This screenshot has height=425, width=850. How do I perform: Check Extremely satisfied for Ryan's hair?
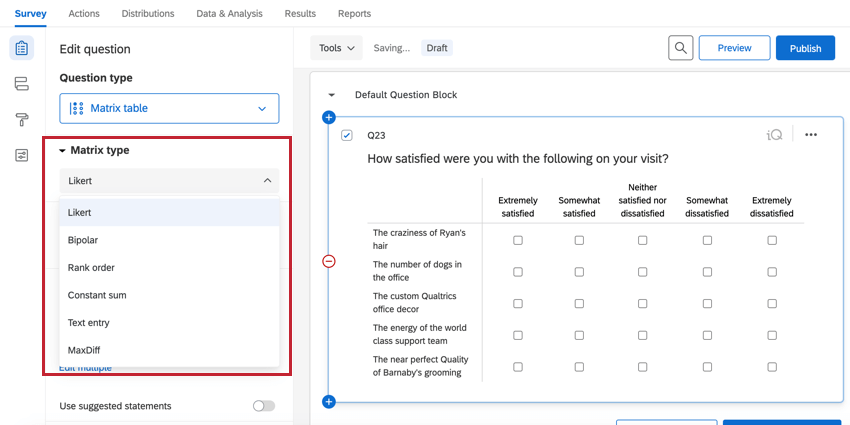coord(517,240)
